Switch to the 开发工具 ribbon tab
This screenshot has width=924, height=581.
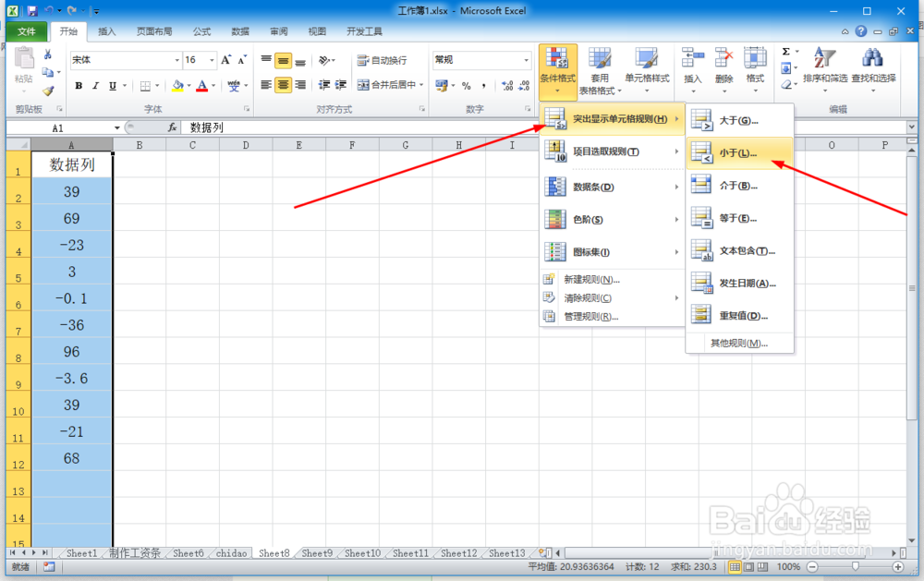click(x=364, y=31)
